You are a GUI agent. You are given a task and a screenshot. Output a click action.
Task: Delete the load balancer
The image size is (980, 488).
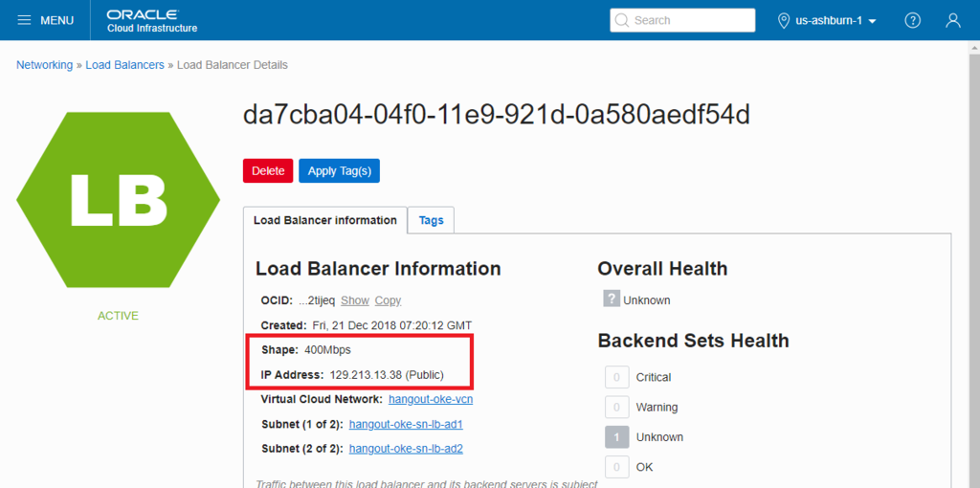point(268,170)
